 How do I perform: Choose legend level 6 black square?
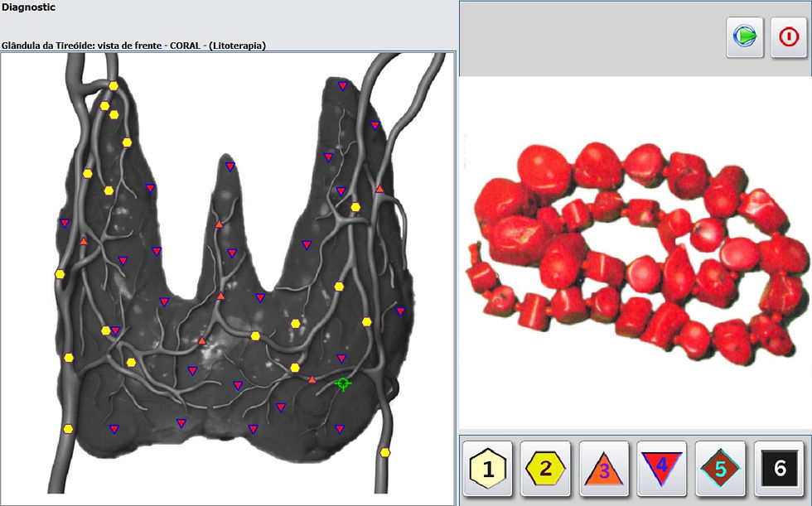click(x=780, y=469)
